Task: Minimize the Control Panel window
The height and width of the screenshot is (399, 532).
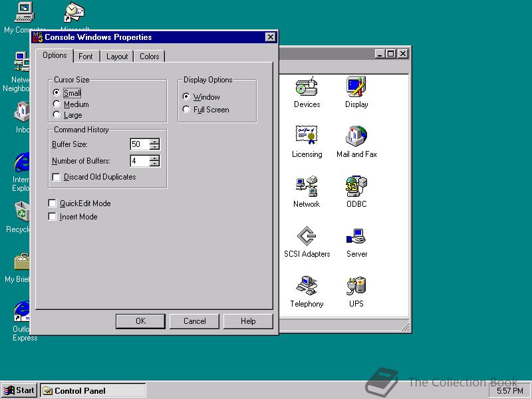Action: pyautogui.click(x=380, y=54)
